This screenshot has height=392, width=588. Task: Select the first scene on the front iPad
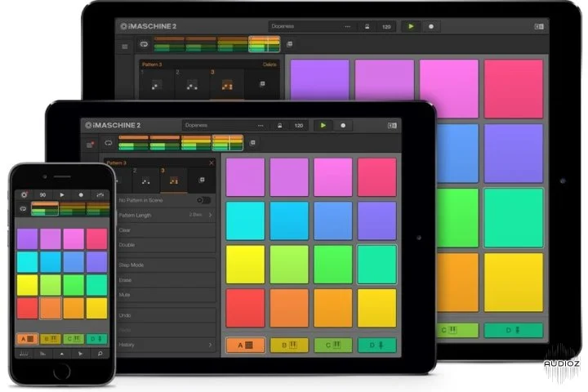(x=133, y=143)
